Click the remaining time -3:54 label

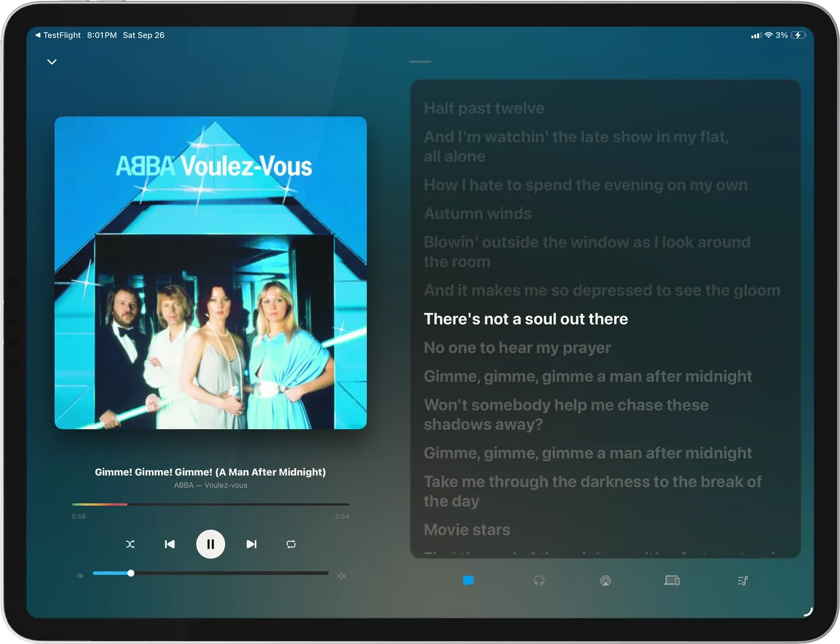point(340,517)
